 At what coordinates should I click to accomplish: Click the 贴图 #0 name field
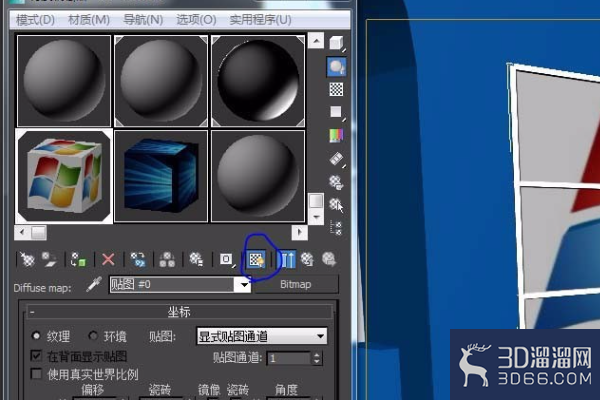tap(171, 284)
